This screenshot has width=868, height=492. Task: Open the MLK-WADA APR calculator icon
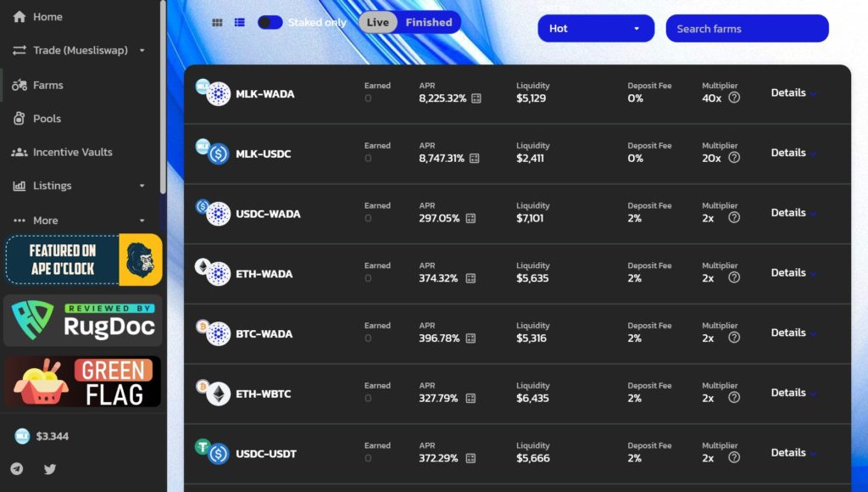476,98
